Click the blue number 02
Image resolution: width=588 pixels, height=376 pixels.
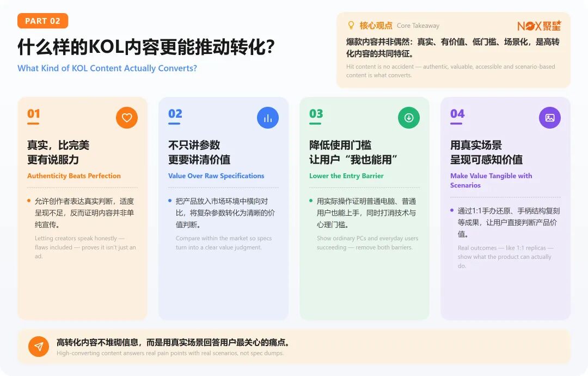[x=175, y=114]
